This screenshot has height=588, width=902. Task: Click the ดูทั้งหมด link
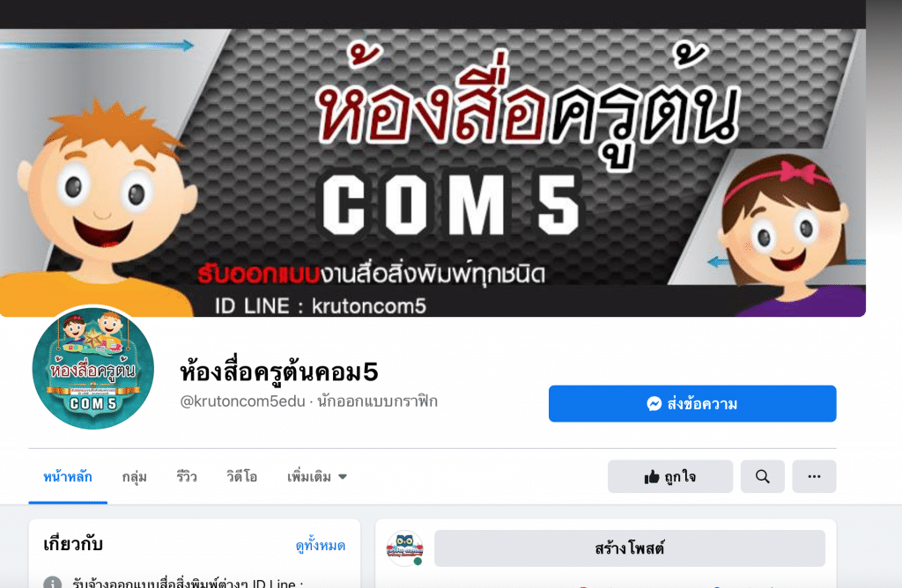pos(321,545)
